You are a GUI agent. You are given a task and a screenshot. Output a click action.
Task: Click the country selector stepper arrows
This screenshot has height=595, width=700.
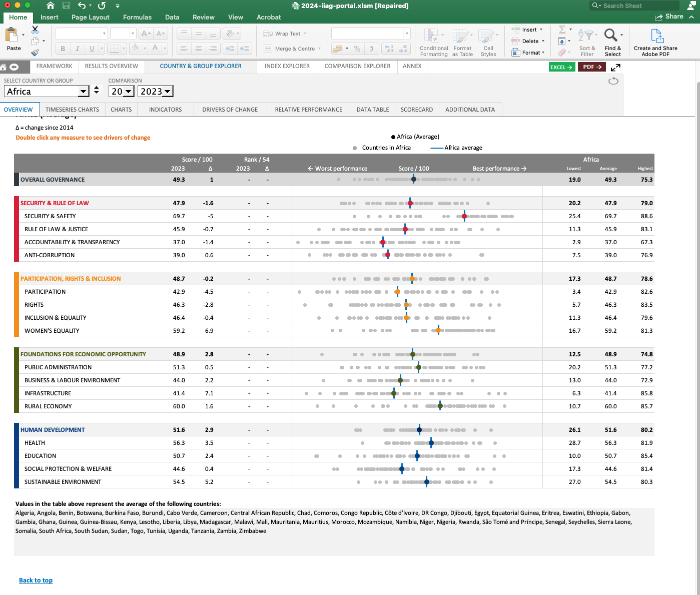point(97,90)
